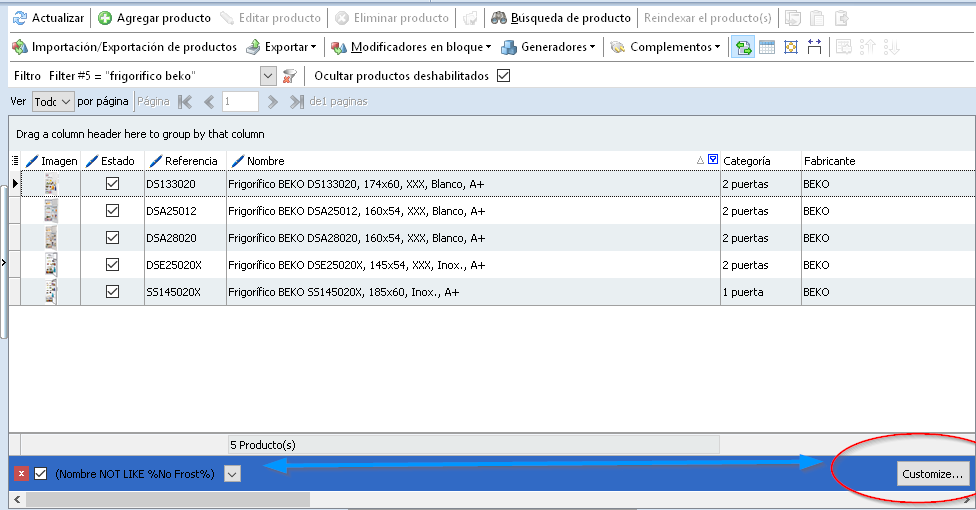This screenshot has width=976, height=510.
Task: Disable the Nombre NOT LIKE filter checkbox
Action: [41, 473]
